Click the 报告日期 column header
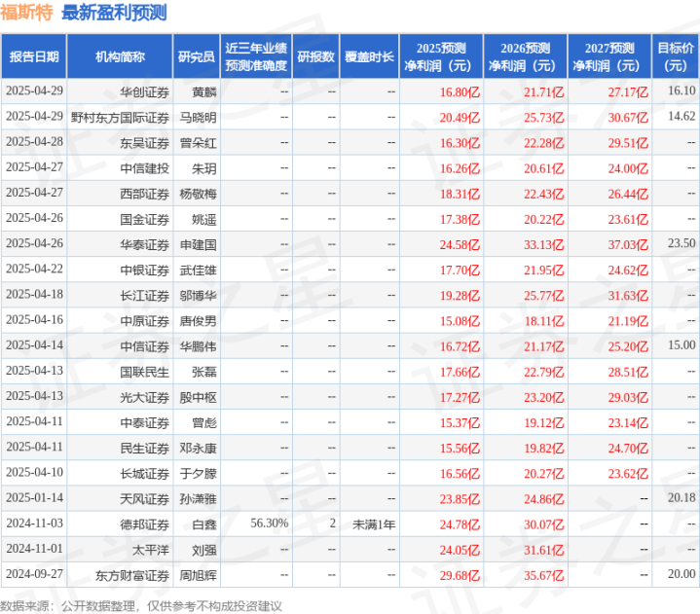The image size is (700, 614). click(34, 56)
